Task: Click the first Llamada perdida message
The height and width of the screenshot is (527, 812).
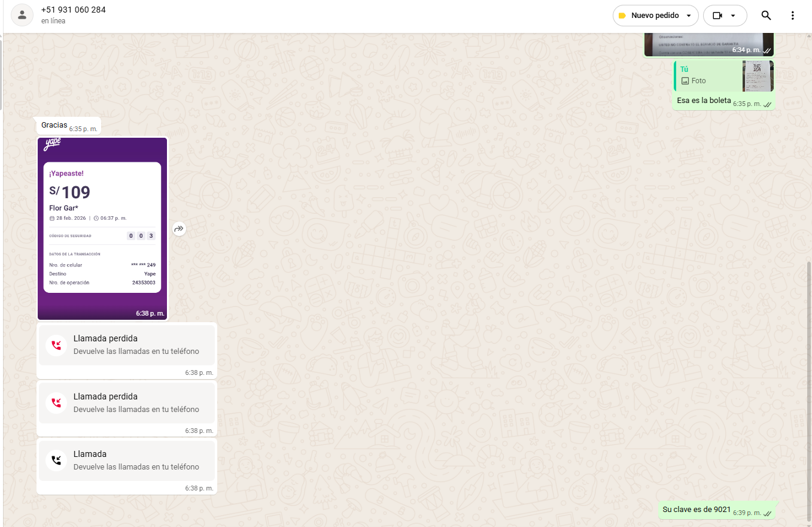Action: (x=126, y=345)
